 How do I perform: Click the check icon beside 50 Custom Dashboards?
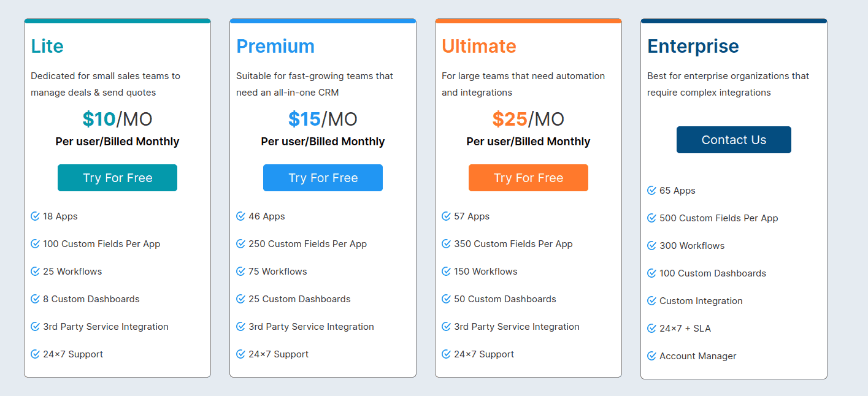[447, 299]
